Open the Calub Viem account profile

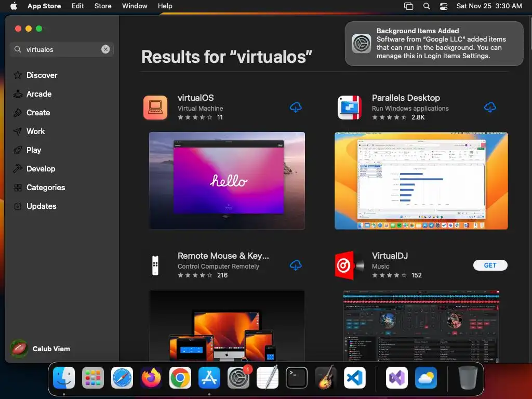pyautogui.click(x=41, y=349)
